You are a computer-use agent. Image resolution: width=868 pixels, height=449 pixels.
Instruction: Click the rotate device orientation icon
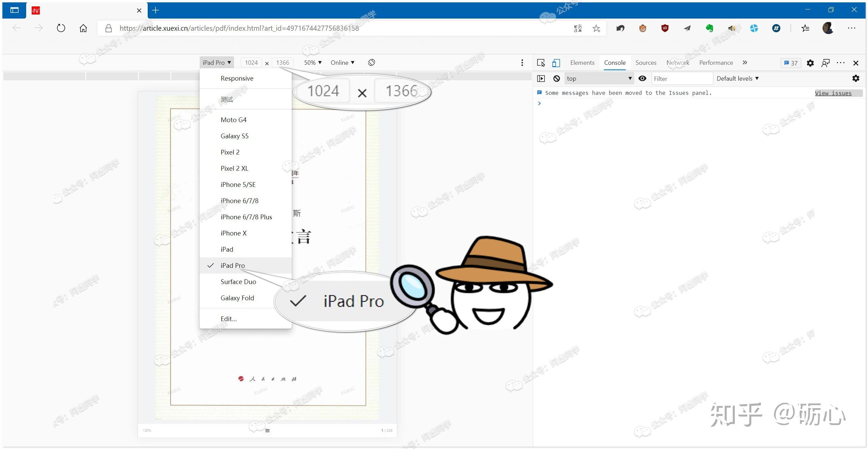click(x=371, y=62)
